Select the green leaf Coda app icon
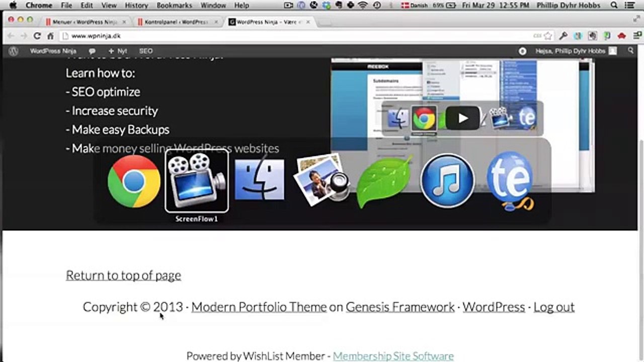Viewport: 644px width, 362px height. [384, 181]
